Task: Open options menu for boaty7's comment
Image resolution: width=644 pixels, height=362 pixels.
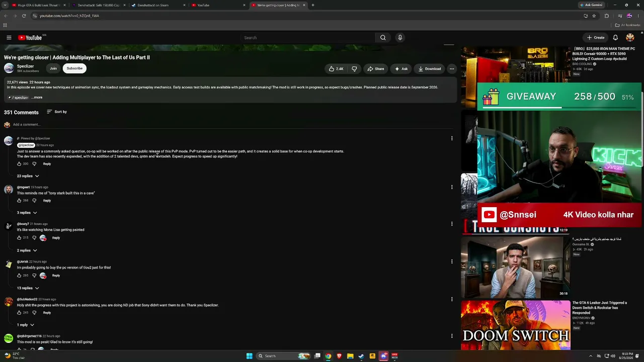Action: [452, 224]
